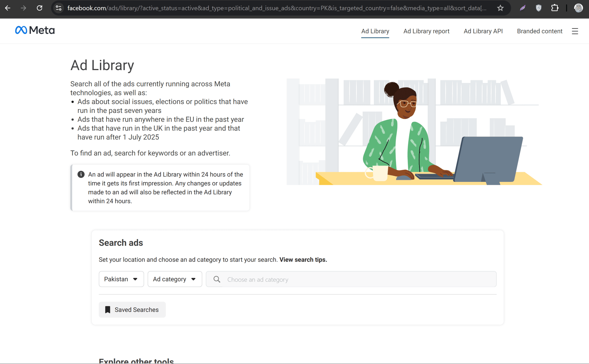
Task: Go to the Ad Library API tab
Action: (x=483, y=31)
